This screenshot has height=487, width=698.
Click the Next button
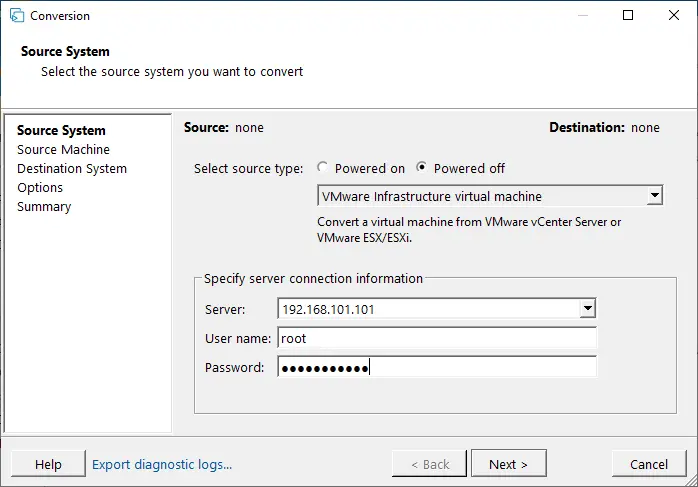(509, 464)
